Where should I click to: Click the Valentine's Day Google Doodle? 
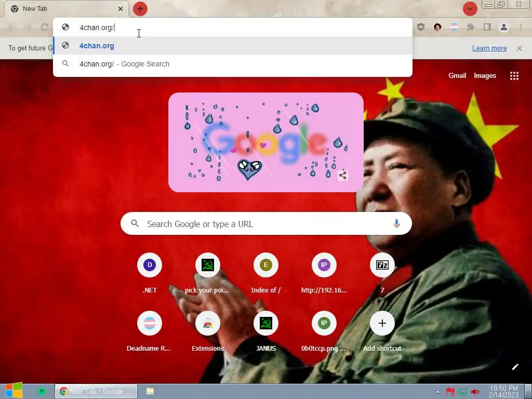pos(266,142)
